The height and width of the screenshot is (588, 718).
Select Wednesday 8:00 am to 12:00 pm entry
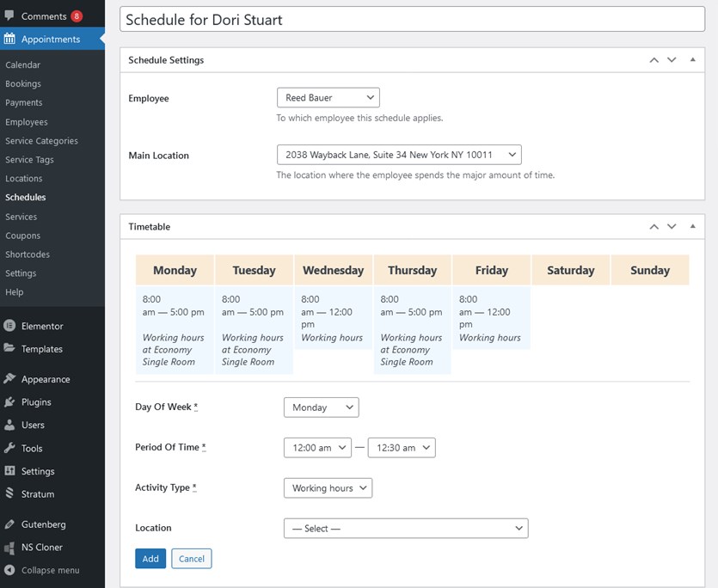coord(333,318)
